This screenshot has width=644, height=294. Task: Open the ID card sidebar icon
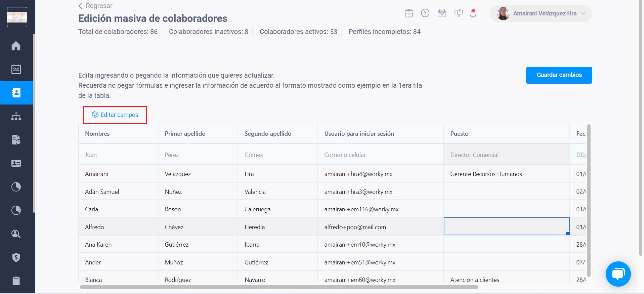pos(16,163)
